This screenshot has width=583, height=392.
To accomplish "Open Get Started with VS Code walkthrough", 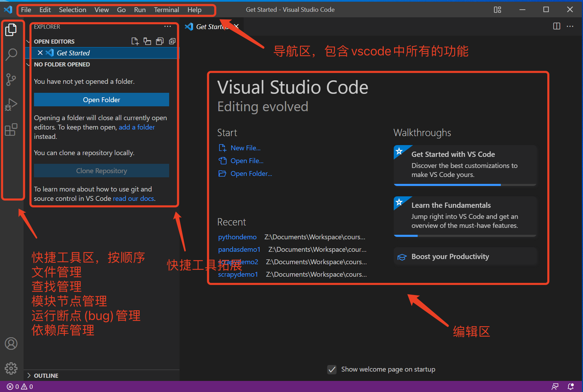I will click(x=465, y=166).
